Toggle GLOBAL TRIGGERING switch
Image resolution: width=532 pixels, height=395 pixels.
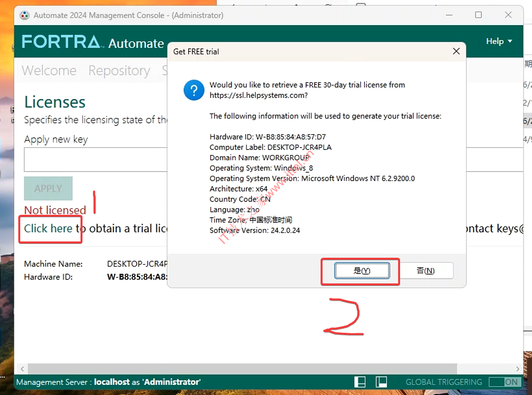tap(505, 382)
